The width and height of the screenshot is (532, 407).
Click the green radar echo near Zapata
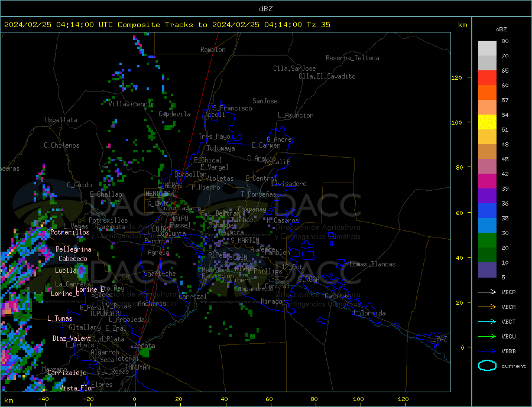point(145,353)
